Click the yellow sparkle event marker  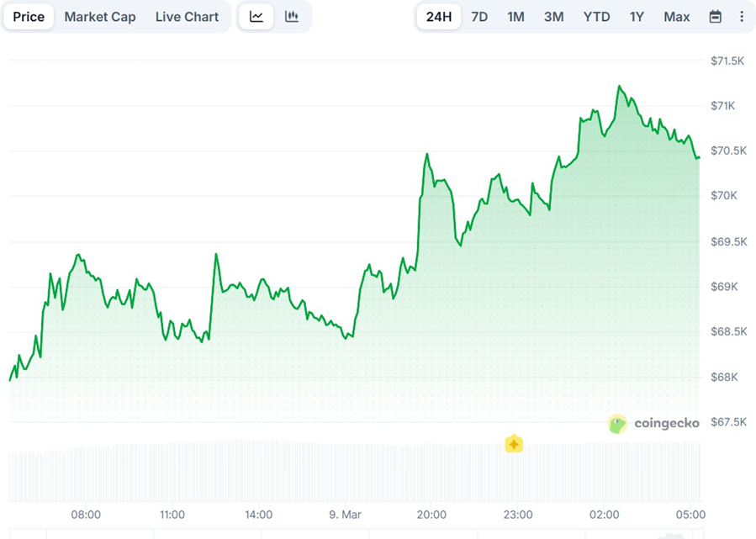(514, 444)
